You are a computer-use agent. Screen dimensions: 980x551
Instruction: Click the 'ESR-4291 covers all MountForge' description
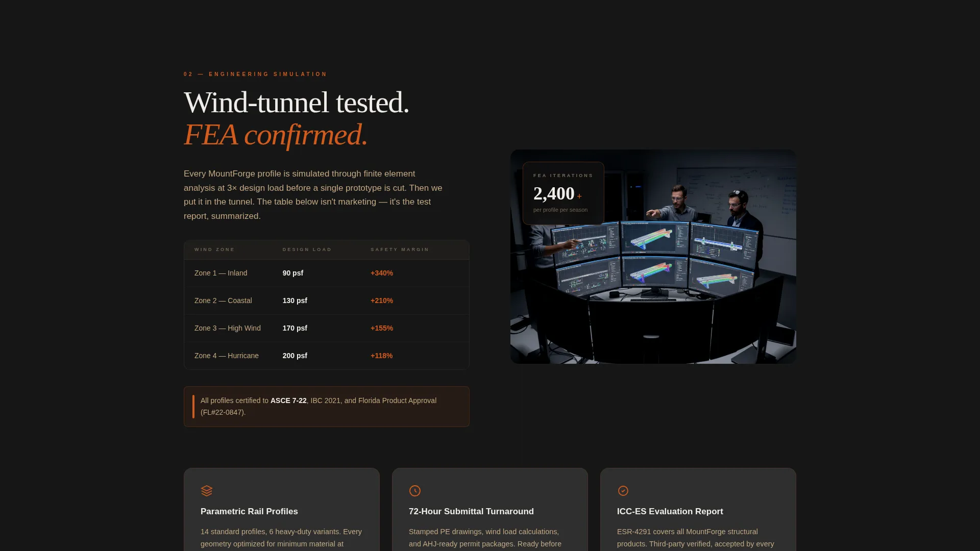[696, 538]
